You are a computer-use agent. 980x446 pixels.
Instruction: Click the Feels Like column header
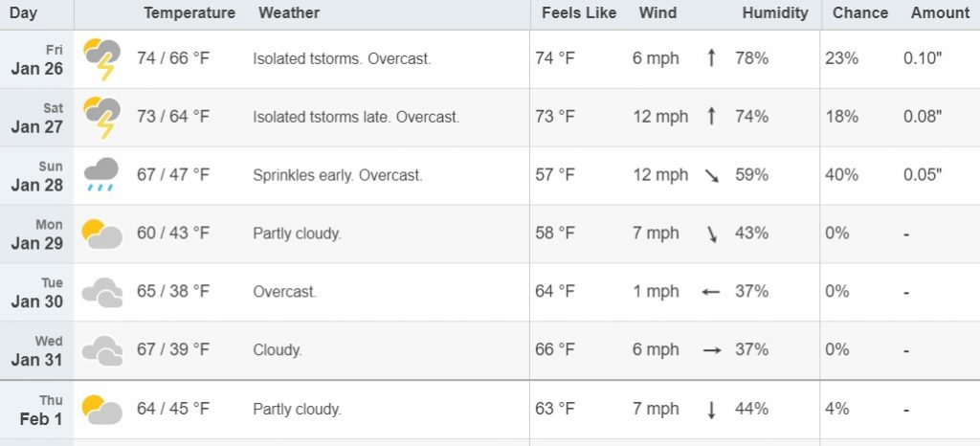click(x=579, y=13)
